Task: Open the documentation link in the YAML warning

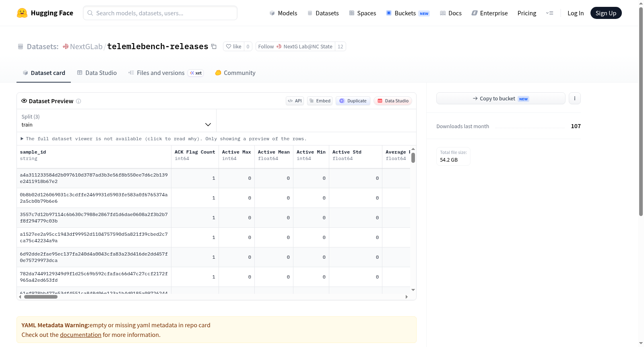Action: (x=80, y=335)
